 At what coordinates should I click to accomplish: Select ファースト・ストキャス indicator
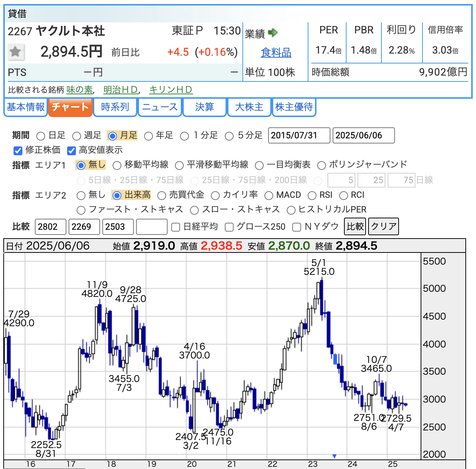coord(81,210)
